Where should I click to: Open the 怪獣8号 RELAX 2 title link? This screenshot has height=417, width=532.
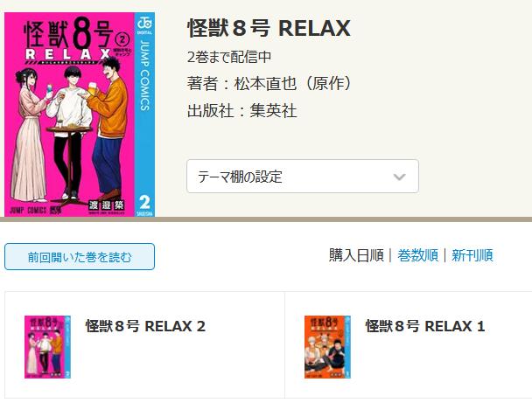click(x=145, y=326)
